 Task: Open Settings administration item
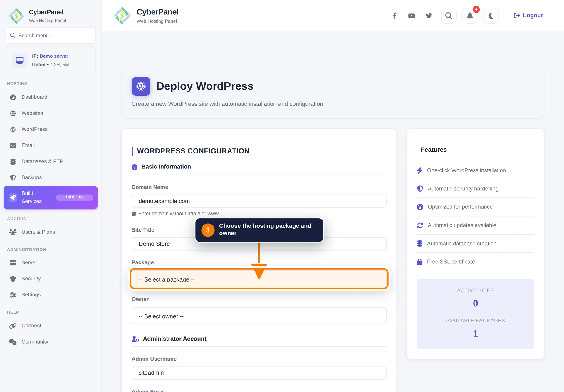click(51, 295)
